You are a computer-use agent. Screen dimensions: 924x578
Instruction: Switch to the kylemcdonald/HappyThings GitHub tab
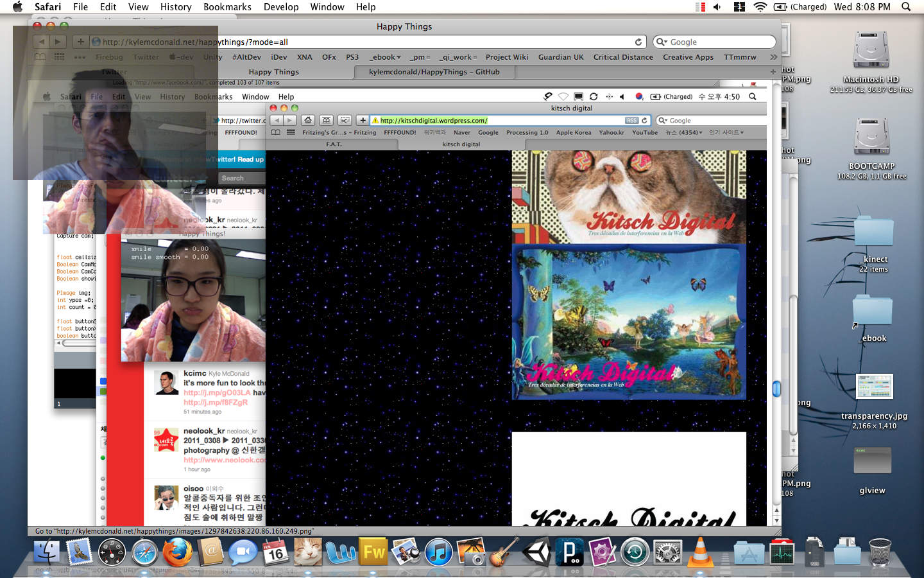coord(434,72)
